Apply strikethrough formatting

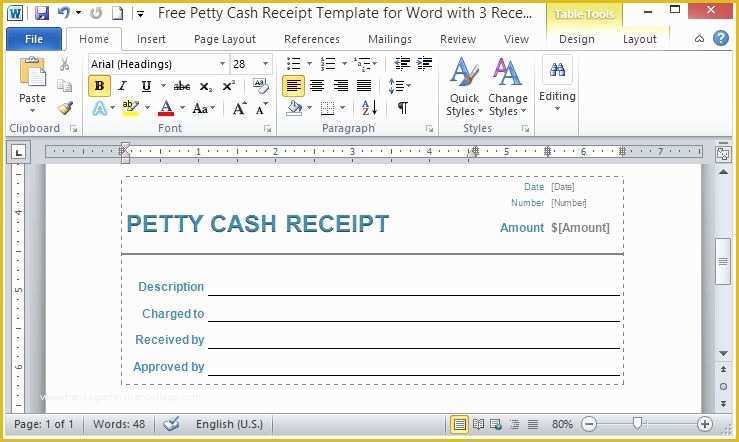click(x=181, y=86)
